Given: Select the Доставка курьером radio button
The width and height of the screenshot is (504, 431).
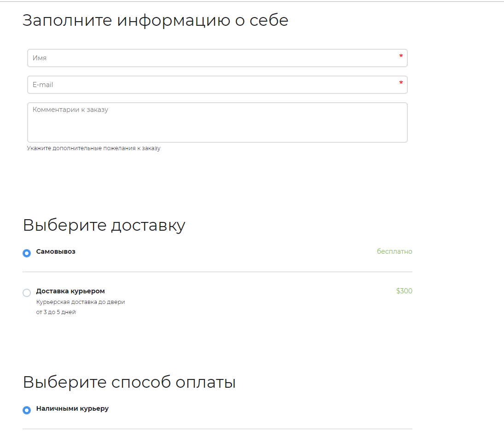Looking at the screenshot, I should coord(27,293).
